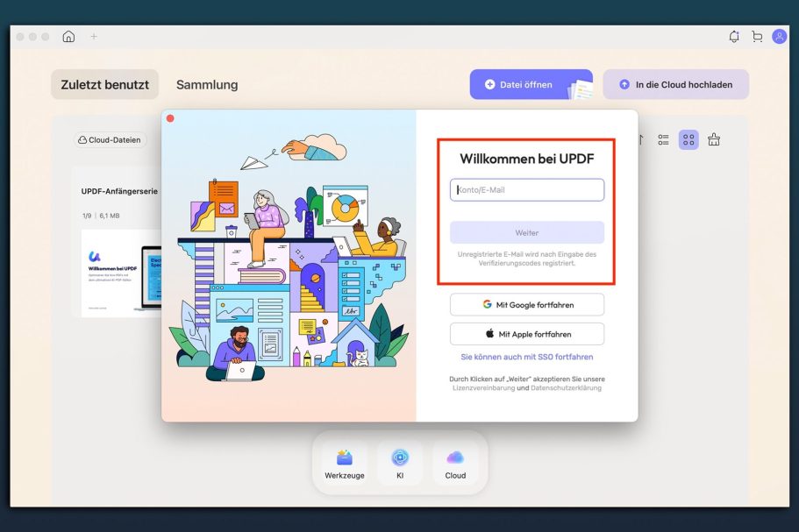Continue with Apple sign-in

(527, 334)
